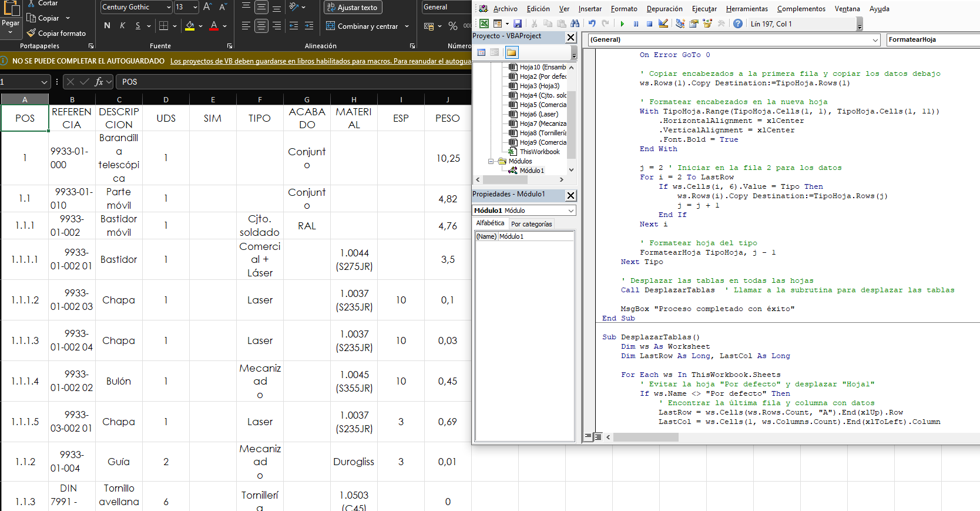Open the autosave warning message link
This screenshot has width=980, height=511.
[320, 61]
